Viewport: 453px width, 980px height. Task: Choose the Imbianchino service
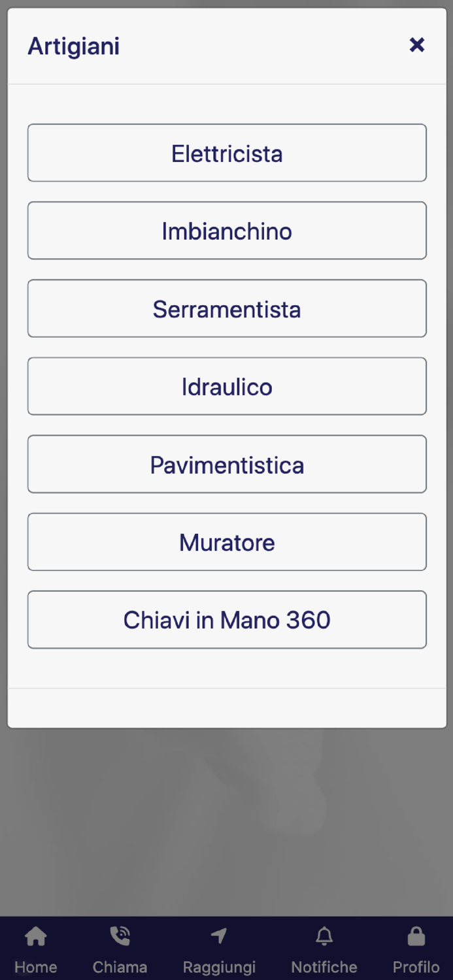click(226, 231)
